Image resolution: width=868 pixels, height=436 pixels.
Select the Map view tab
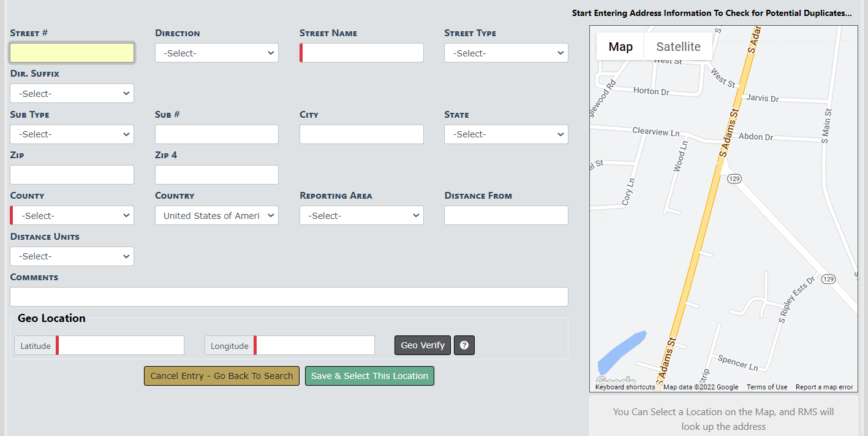(620, 47)
